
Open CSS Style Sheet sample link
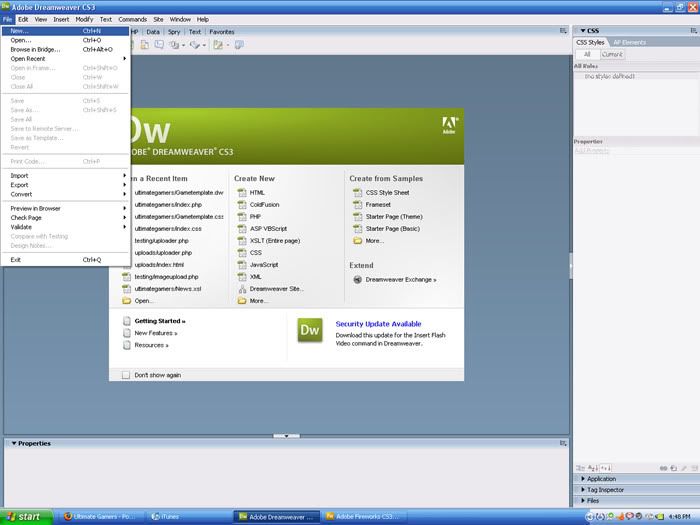(x=388, y=192)
